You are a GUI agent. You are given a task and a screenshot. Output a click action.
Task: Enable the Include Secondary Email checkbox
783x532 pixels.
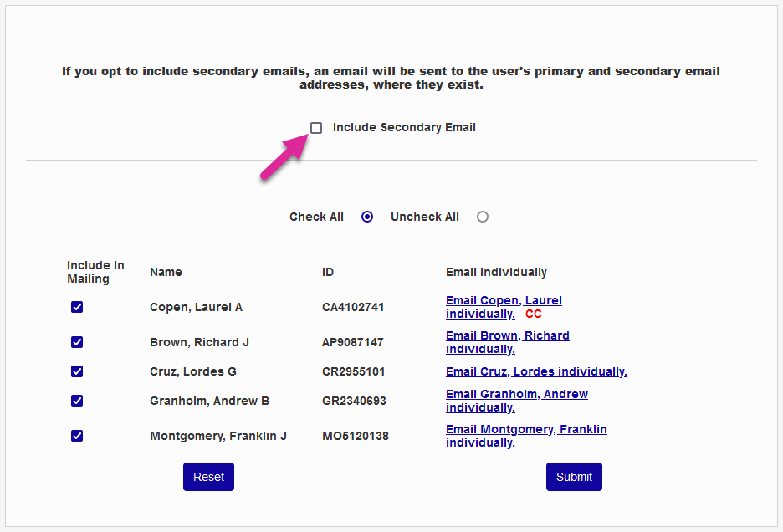[316, 128]
